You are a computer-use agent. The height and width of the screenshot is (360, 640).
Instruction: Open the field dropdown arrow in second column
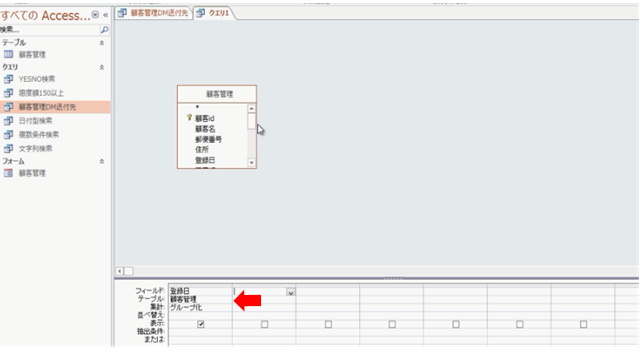click(290, 292)
